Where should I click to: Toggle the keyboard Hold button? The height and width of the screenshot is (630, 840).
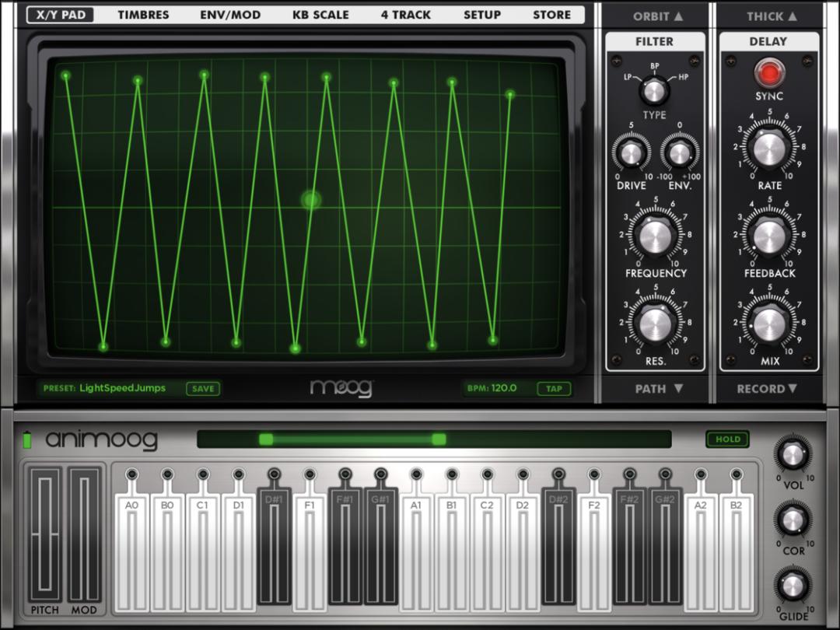727,439
